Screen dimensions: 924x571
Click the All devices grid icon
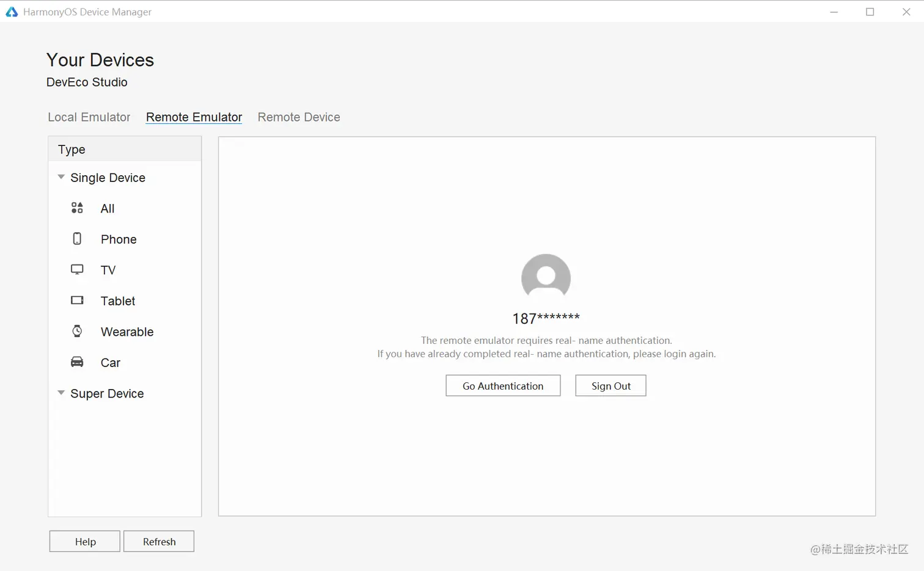pos(77,208)
